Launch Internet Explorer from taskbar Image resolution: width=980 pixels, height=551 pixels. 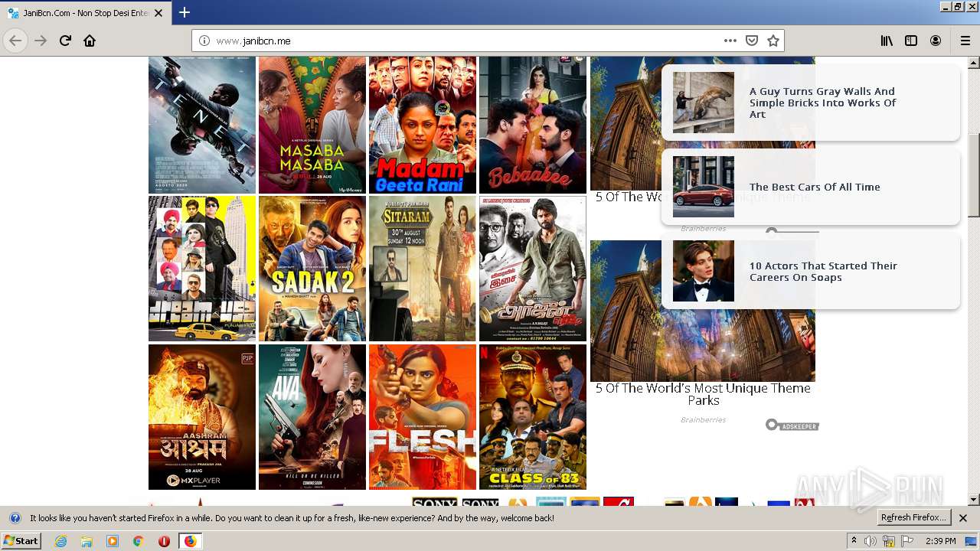pos(60,541)
